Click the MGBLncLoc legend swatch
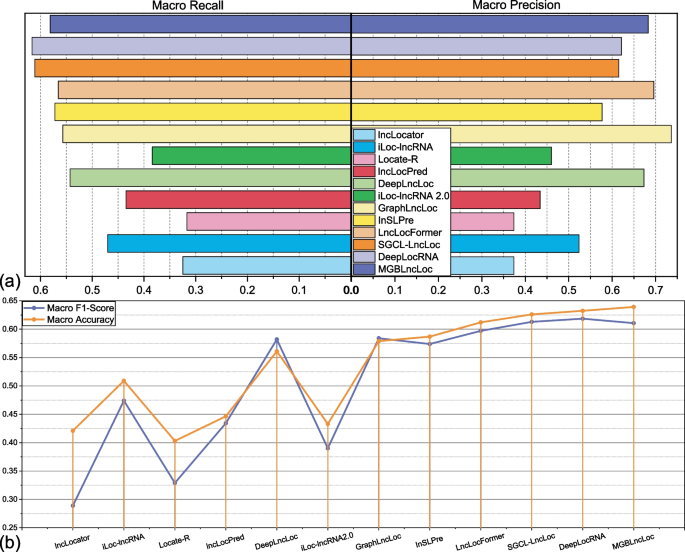 coord(364,269)
